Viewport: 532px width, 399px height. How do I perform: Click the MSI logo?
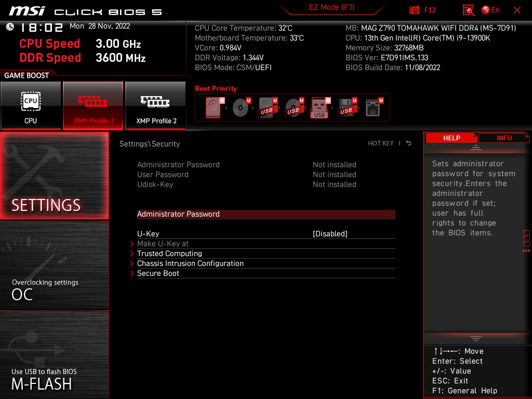pyautogui.click(x=27, y=11)
